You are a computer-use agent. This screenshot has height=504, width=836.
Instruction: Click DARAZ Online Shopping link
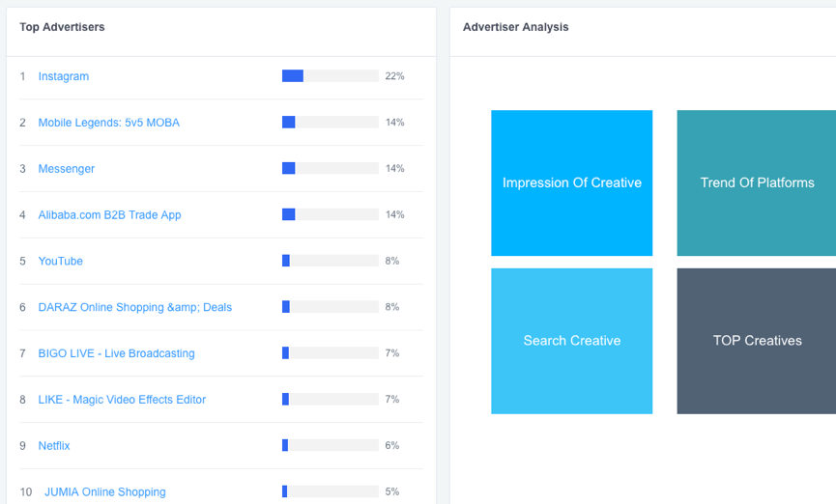coord(134,308)
